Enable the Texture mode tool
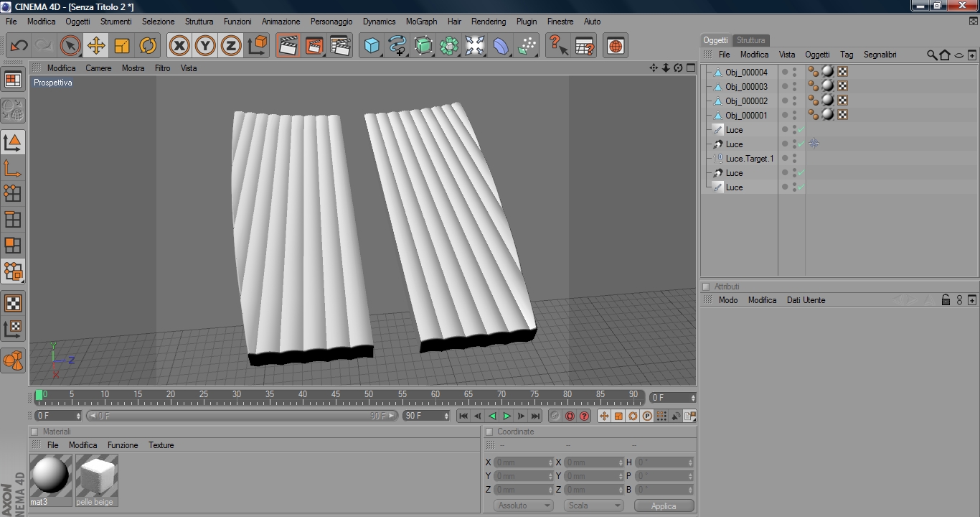Screen dimensions: 980x517 [13, 303]
